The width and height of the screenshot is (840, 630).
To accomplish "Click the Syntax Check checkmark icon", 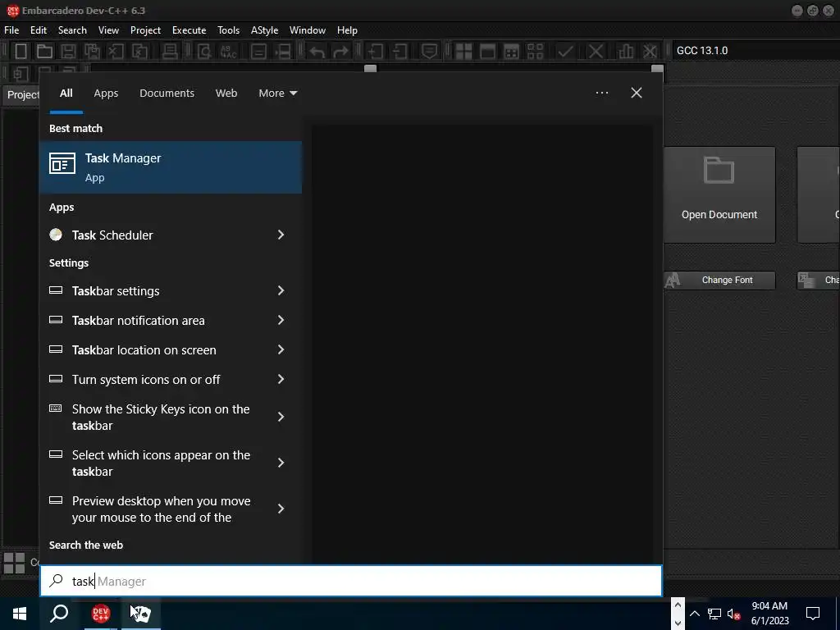I will (x=565, y=52).
